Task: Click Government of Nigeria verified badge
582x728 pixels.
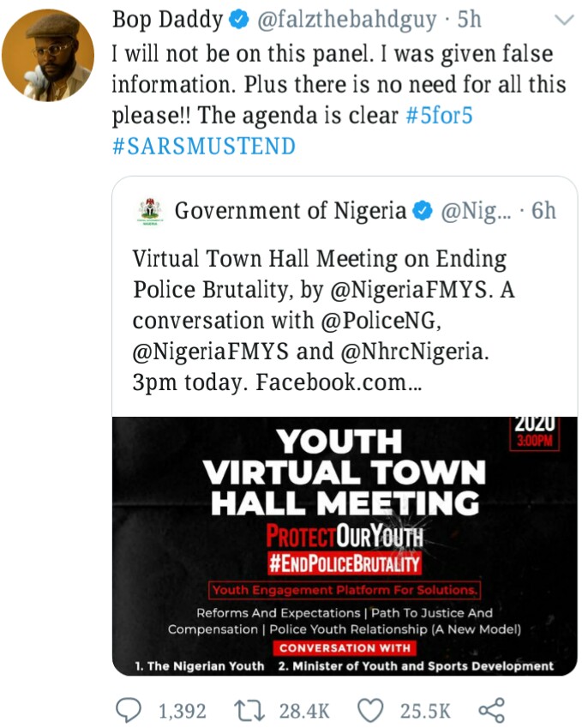Action: pos(423,211)
